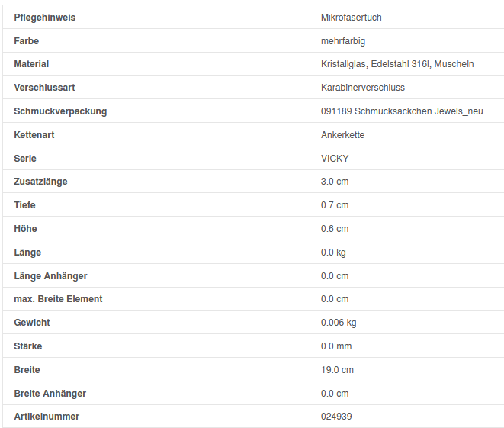Click the Länge Anhänger label
This screenshot has width=504, height=428.
point(50,275)
